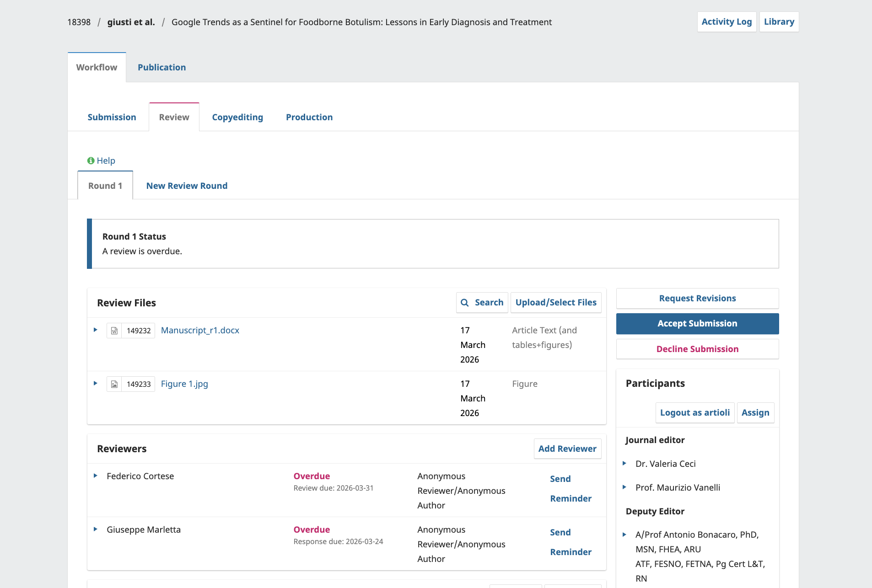Click the magnifier Search icon in Review Files
The width and height of the screenshot is (872, 588).
pos(465,303)
